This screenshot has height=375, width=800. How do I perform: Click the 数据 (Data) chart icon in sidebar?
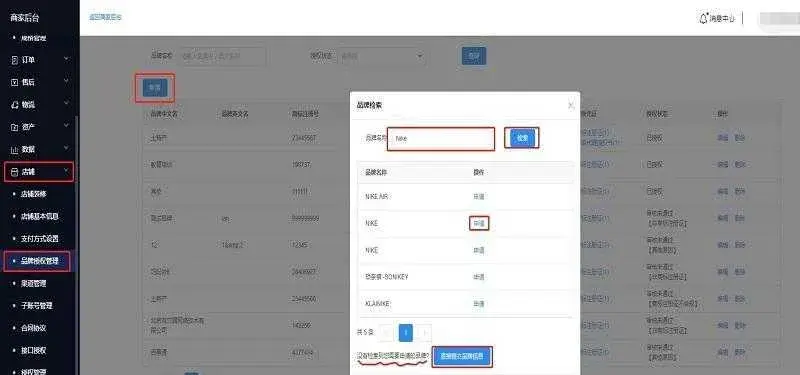click(14, 149)
